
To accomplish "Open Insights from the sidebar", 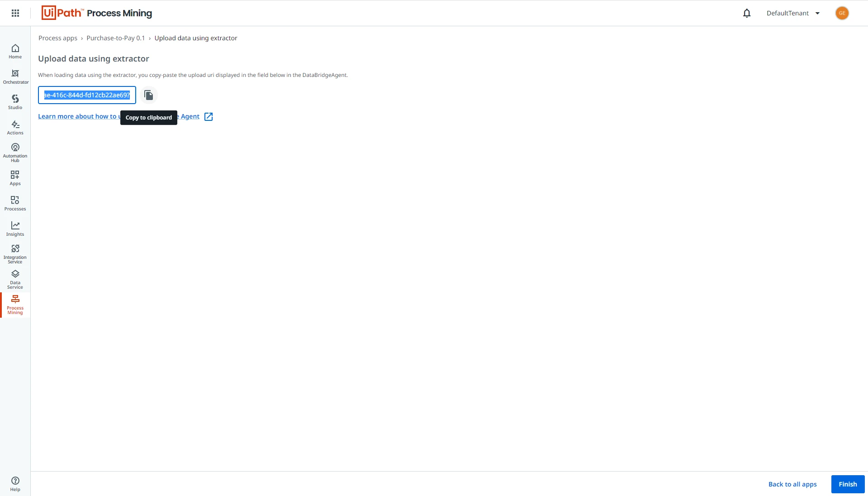I will (x=15, y=229).
